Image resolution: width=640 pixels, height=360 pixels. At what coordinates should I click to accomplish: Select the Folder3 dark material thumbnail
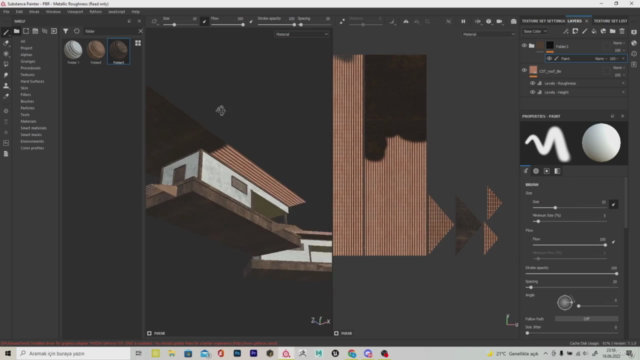tap(118, 52)
